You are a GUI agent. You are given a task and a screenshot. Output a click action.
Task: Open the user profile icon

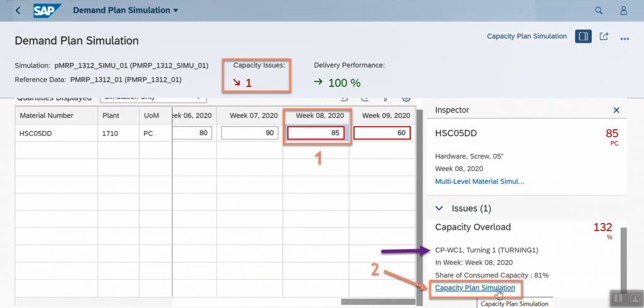pyautogui.click(x=623, y=11)
